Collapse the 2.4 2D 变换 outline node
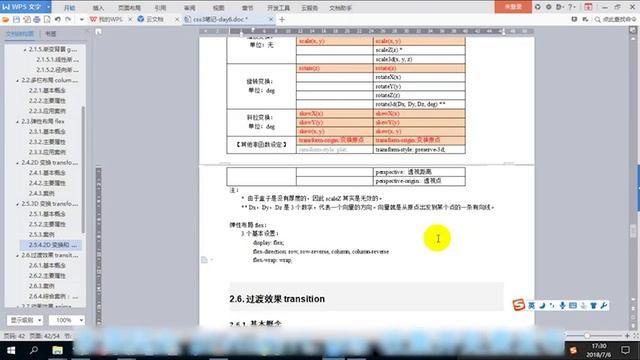 click(x=18, y=163)
